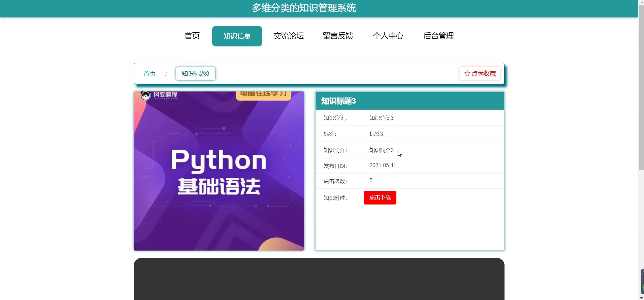The image size is (644, 300).
Task: Click the 点击次数: label
Action: [x=335, y=181]
